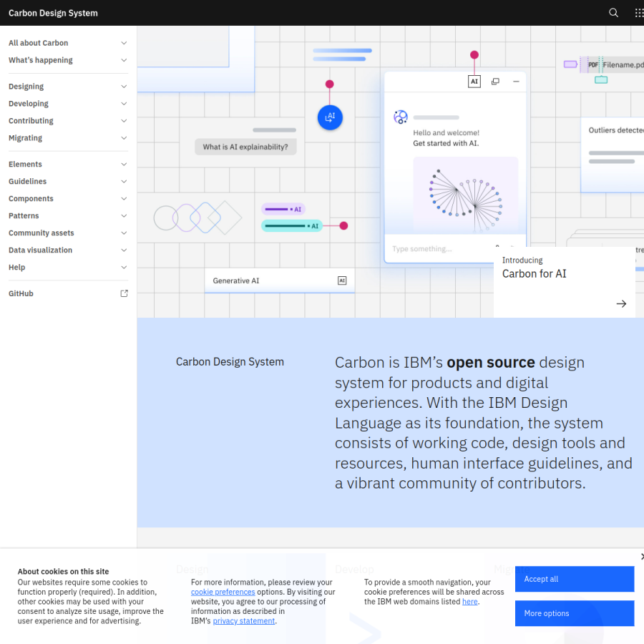Screen dimensions: 644x644
Task: Open the Community assets menu item
Action: point(68,233)
